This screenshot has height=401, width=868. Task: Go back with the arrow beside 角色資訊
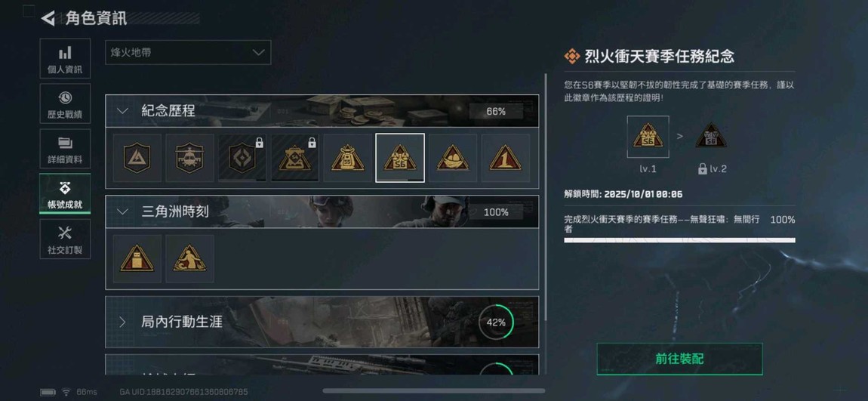coord(48,18)
